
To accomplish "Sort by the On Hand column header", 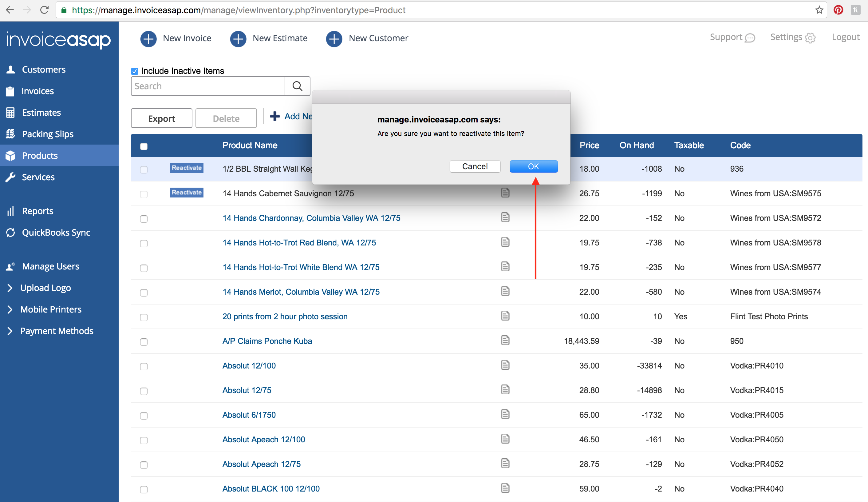I will (637, 145).
